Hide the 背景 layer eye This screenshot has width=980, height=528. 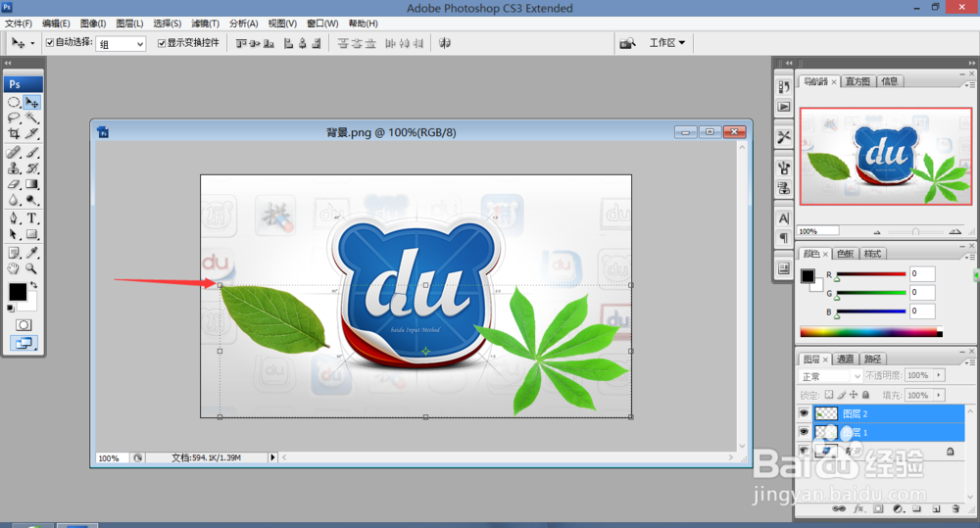pyautogui.click(x=804, y=451)
